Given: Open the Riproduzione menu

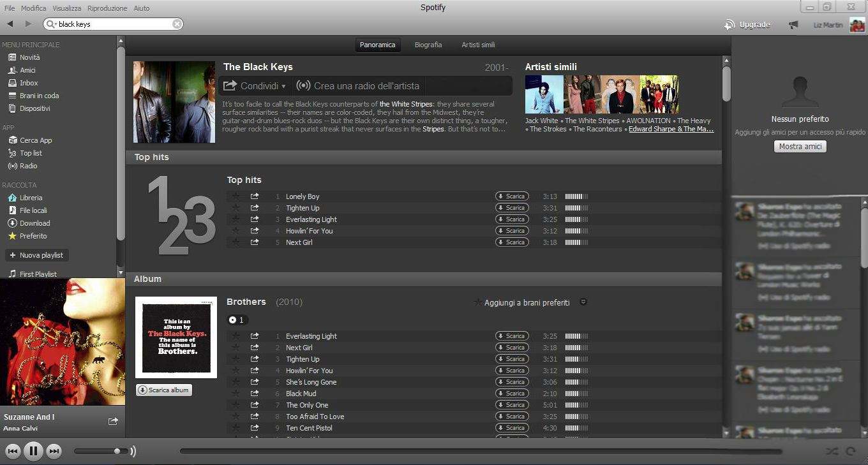Looking at the screenshot, I should pos(108,8).
